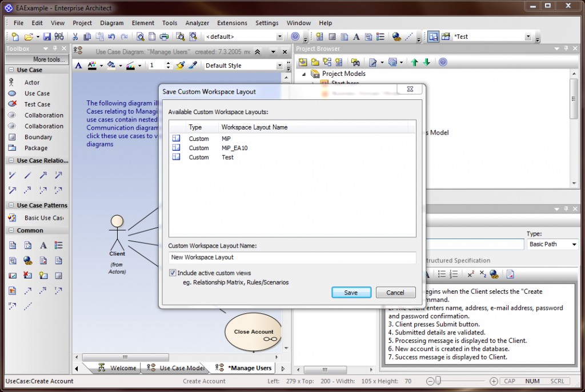Viewport: 585px width, 392px height.
Task: Collapse the Use Case toolbox section
Action: [x=11, y=70]
